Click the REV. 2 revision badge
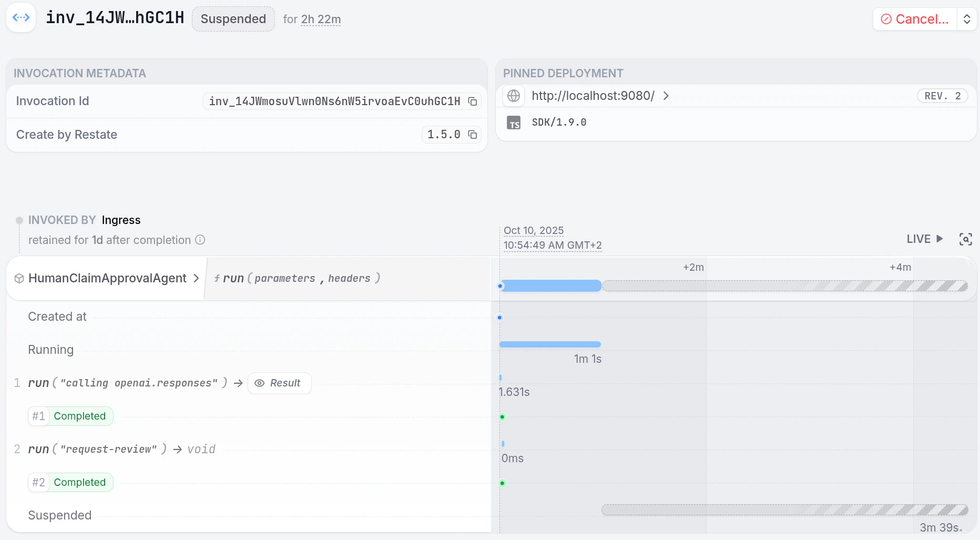 click(x=943, y=96)
